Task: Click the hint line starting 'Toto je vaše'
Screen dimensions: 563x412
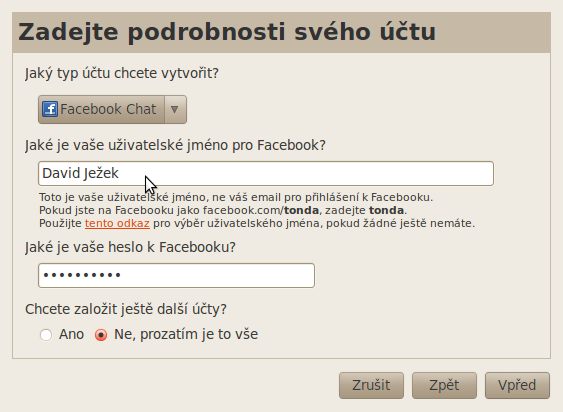Action: [x=236, y=198]
